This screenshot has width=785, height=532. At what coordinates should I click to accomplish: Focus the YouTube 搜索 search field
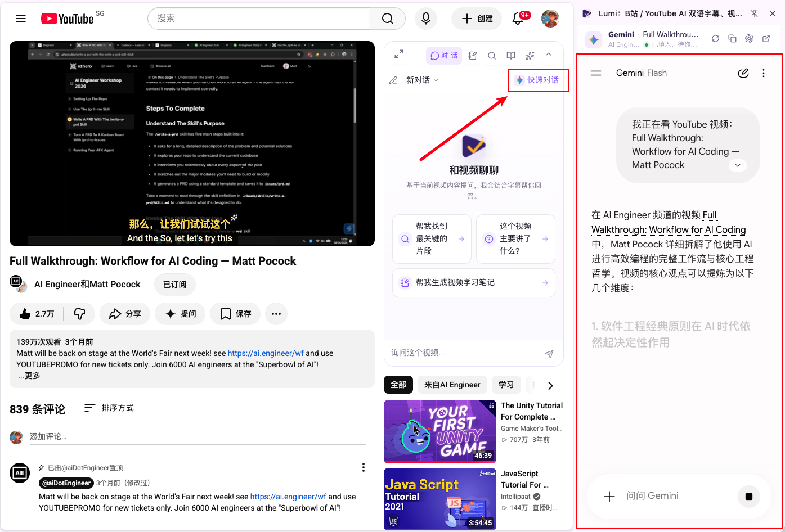[259, 19]
